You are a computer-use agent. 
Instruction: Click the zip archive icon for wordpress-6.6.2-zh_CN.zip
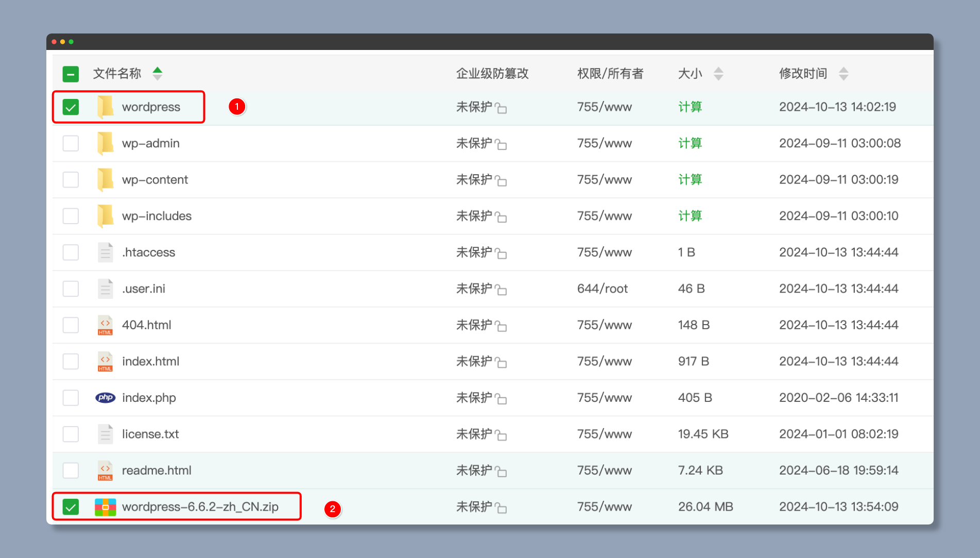tap(105, 507)
